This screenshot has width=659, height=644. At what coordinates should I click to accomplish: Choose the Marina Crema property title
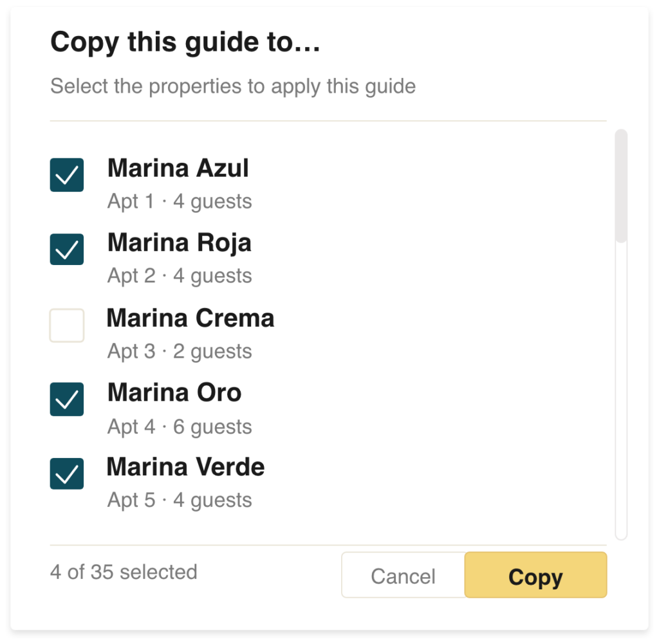[190, 318]
